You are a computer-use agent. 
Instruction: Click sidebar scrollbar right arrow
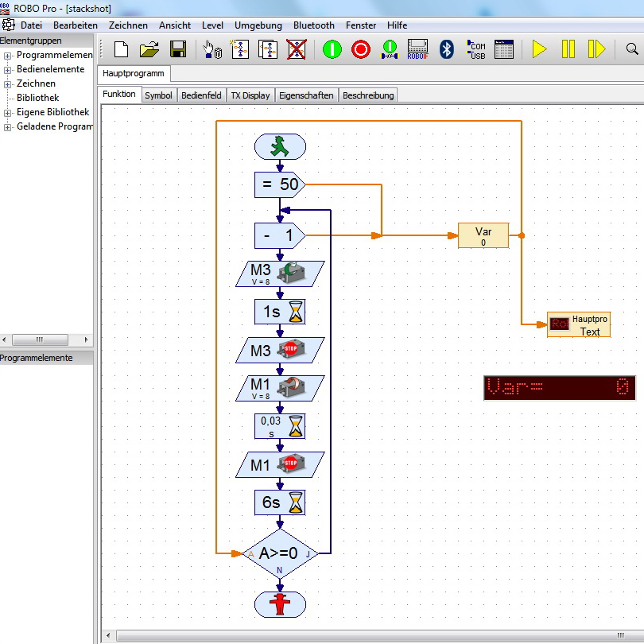click(x=86, y=339)
